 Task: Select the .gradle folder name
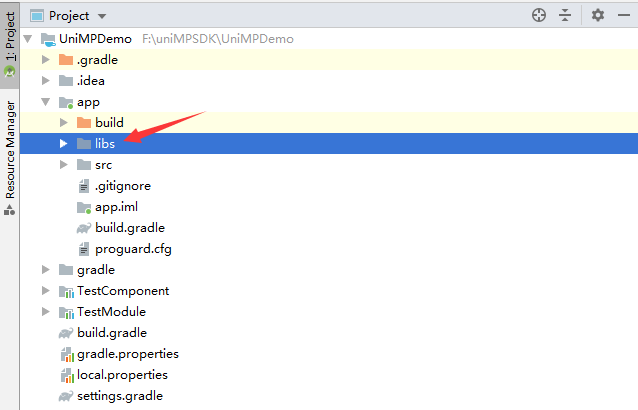[x=97, y=60]
